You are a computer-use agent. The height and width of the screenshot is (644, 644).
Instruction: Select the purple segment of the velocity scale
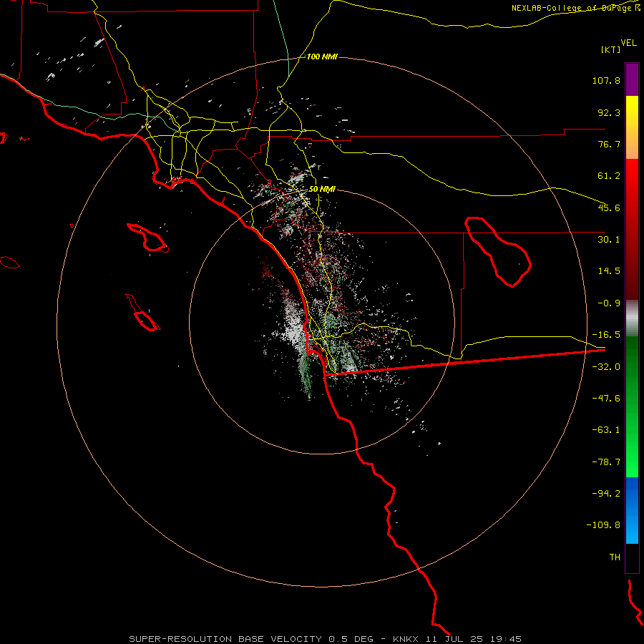[632, 79]
